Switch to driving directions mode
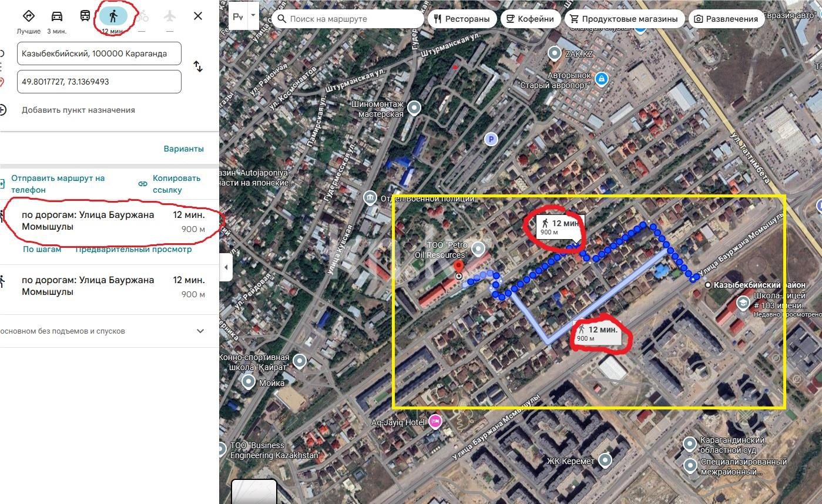 click(x=56, y=16)
